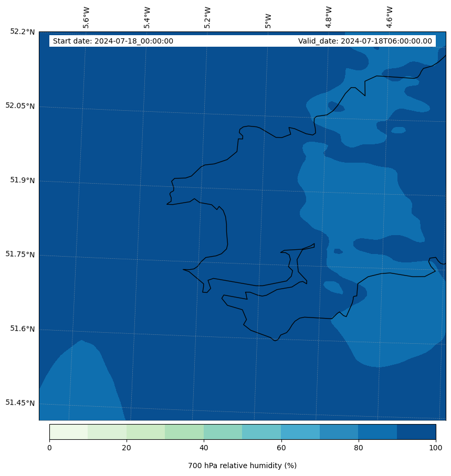
Task: Click the colorbar tick label 100
Action: [x=436, y=448]
